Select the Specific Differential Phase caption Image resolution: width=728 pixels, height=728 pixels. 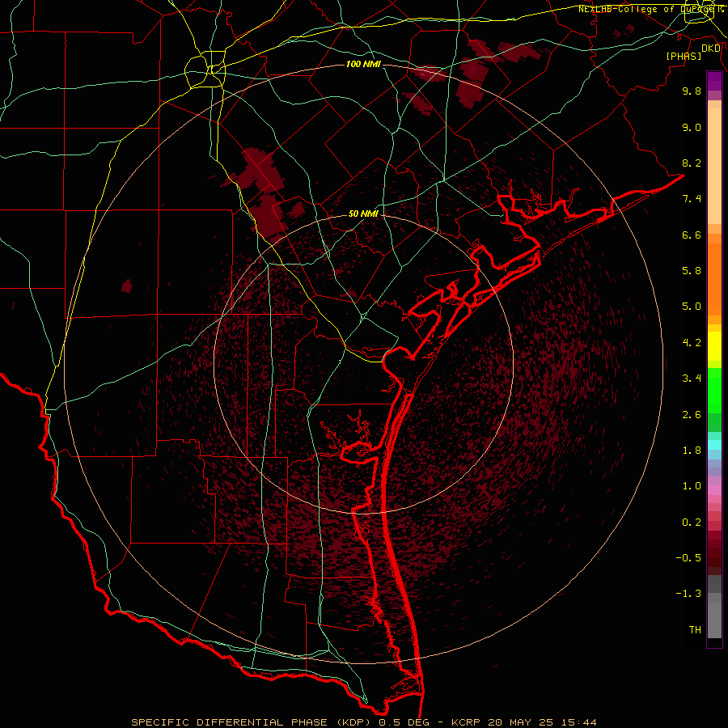pos(363,722)
